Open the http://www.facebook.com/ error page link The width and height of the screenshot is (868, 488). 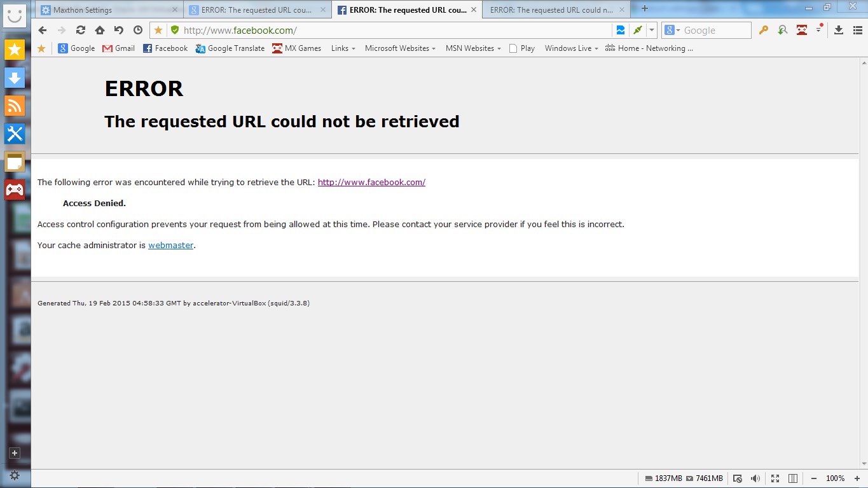pyautogui.click(x=371, y=182)
